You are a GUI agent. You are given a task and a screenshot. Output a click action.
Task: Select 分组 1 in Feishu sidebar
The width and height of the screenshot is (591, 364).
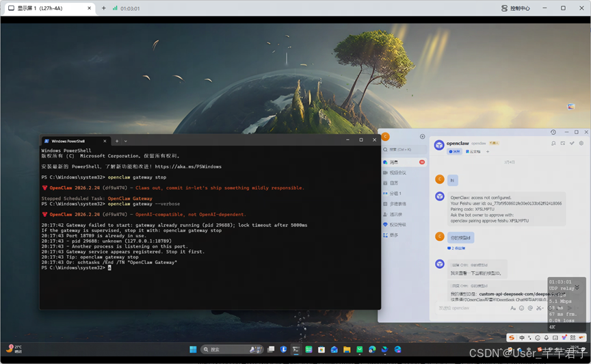pyautogui.click(x=404, y=194)
